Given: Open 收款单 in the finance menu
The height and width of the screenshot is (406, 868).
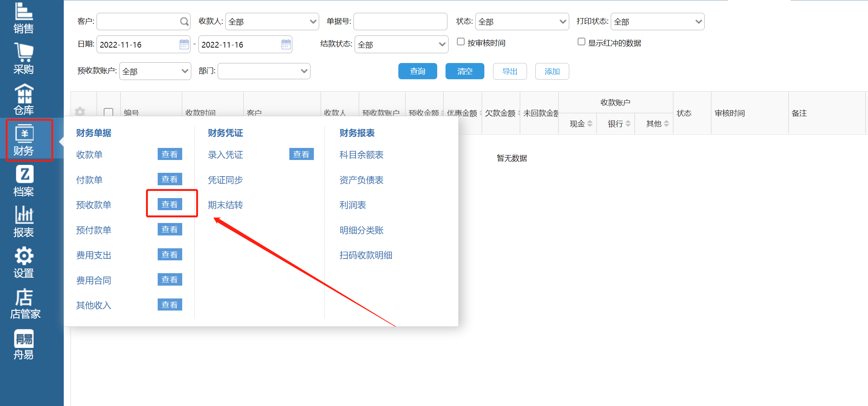Looking at the screenshot, I should (x=89, y=155).
